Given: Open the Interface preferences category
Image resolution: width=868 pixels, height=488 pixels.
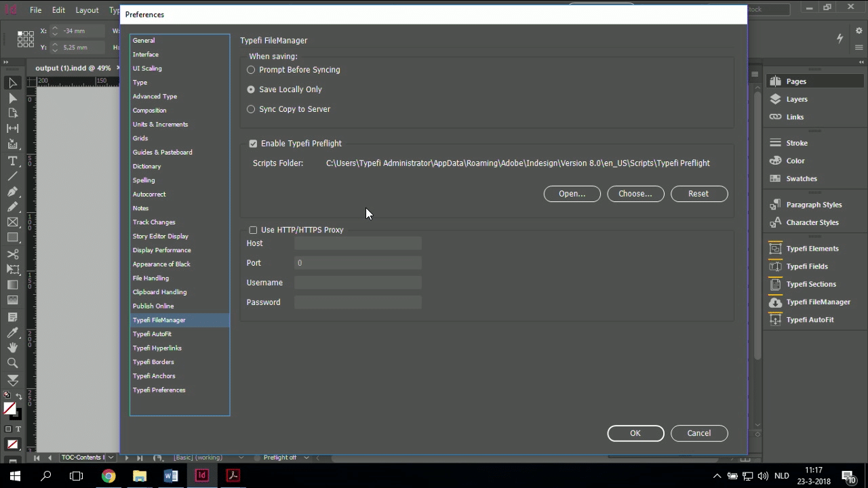Looking at the screenshot, I should 180,54.
